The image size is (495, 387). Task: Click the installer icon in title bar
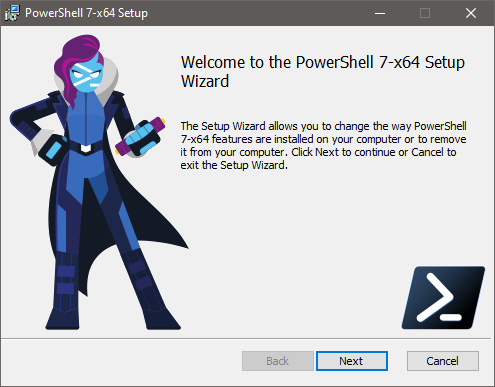pos(12,13)
